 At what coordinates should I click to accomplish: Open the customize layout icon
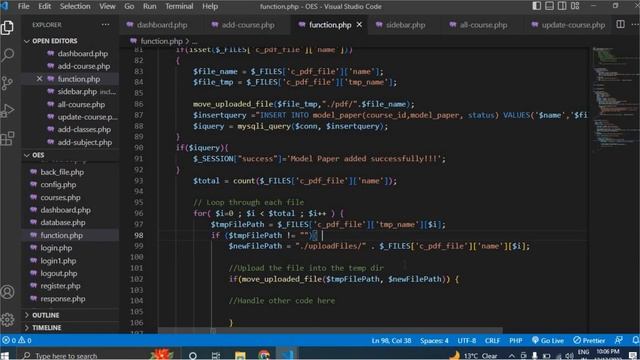pos(575,6)
